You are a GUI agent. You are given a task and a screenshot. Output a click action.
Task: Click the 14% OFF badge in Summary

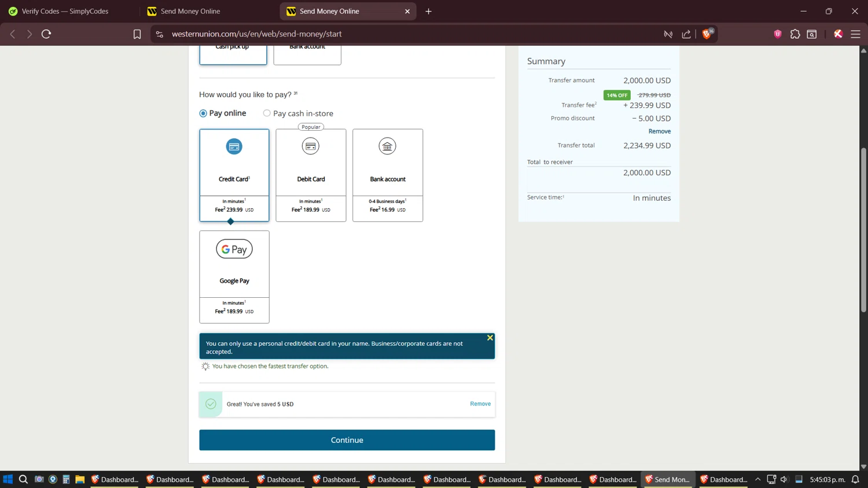coord(617,95)
